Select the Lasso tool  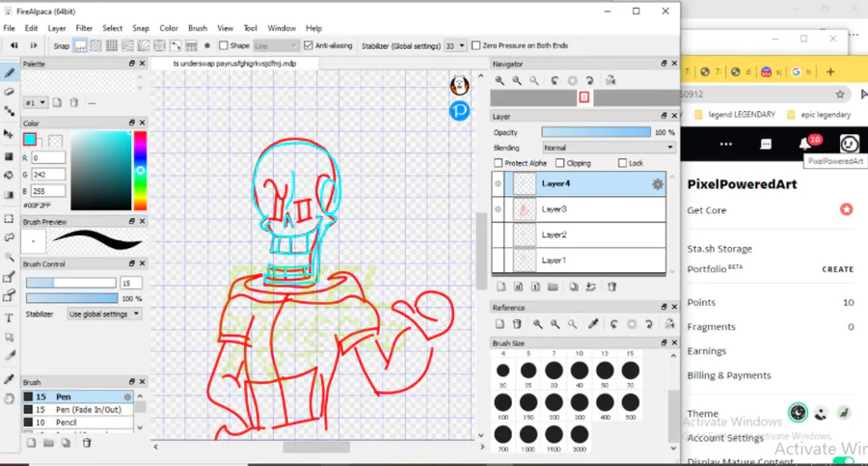(x=10, y=237)
